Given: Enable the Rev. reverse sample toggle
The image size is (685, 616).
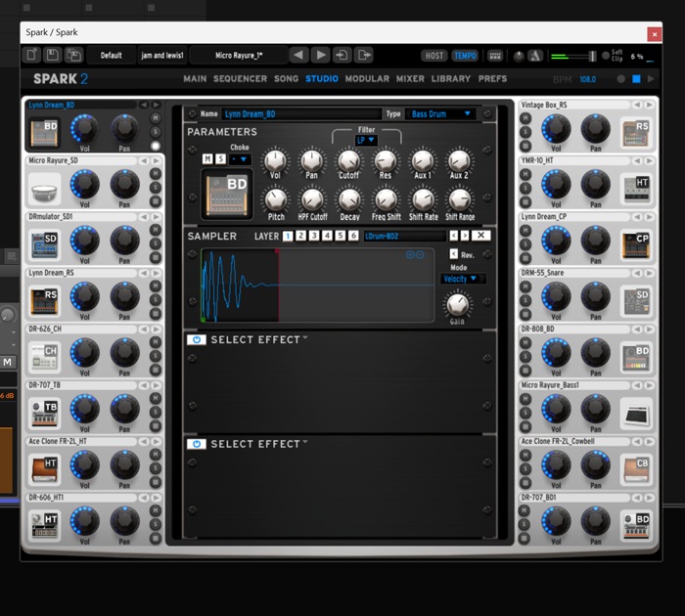Looking at the screenshot, I should tap(452, 255).
